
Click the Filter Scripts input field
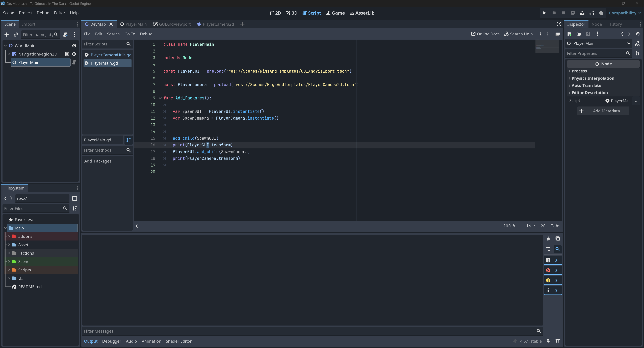coord(104,44)
